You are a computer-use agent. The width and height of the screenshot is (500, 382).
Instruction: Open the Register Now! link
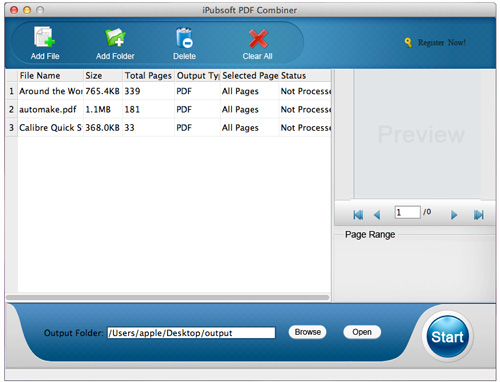pyautogui.click(x=442, y=43)
